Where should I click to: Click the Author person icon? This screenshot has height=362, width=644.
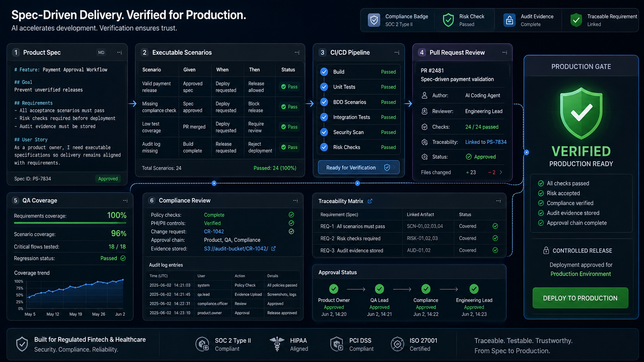click(x=424, y=95)
